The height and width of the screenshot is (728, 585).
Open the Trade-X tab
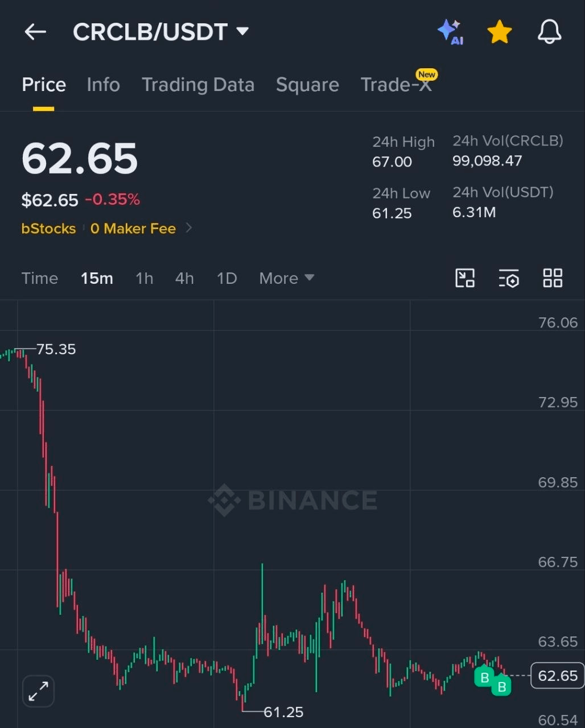coord(397,85)
